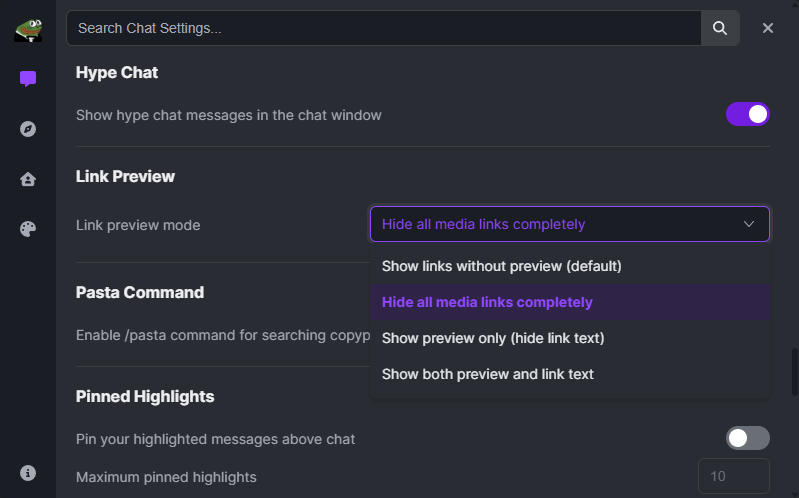Click the Maximum pinned highlights number field
This screenshot has height=498, width=799.
pos(733,477)
